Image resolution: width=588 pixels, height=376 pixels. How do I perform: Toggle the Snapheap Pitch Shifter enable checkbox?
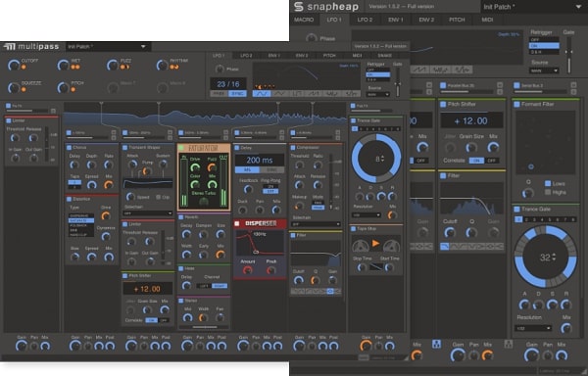(443, 104)
